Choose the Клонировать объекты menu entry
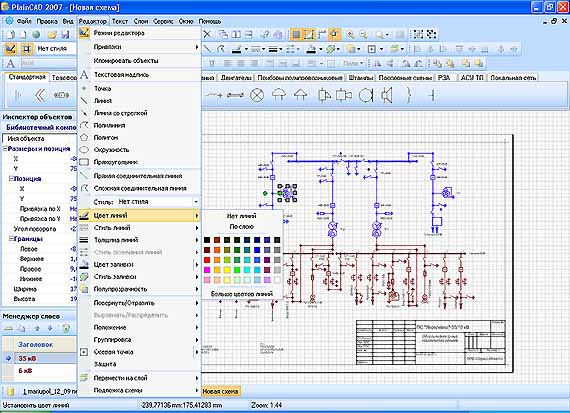The image size is (570, 413). 140,61
